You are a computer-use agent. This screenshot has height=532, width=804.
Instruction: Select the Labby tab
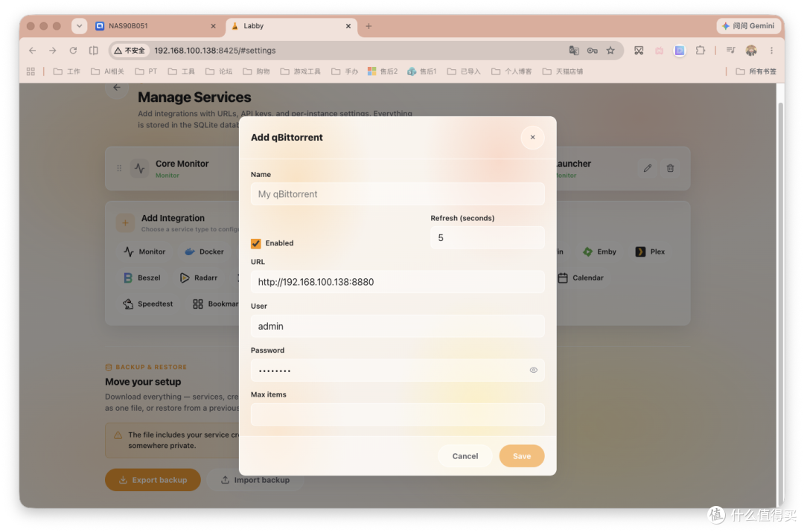291,26
